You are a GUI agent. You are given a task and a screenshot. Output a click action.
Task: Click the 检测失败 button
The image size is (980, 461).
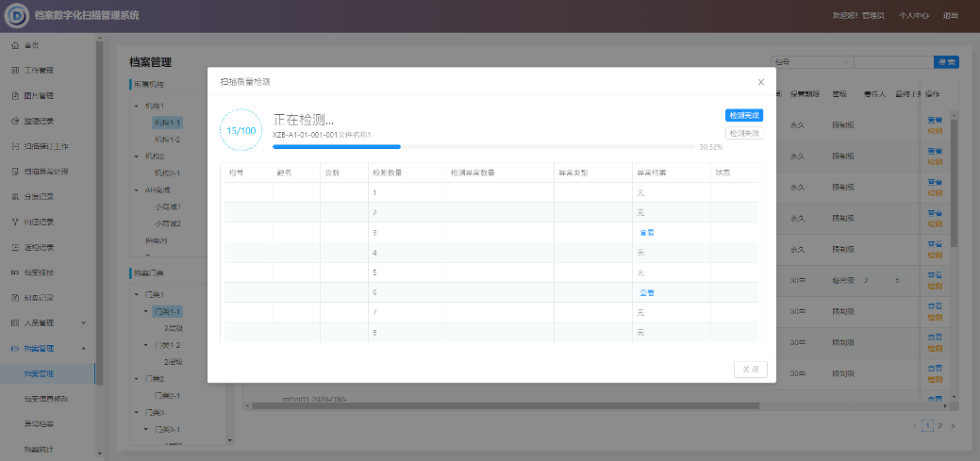click(x=743, y=134)
